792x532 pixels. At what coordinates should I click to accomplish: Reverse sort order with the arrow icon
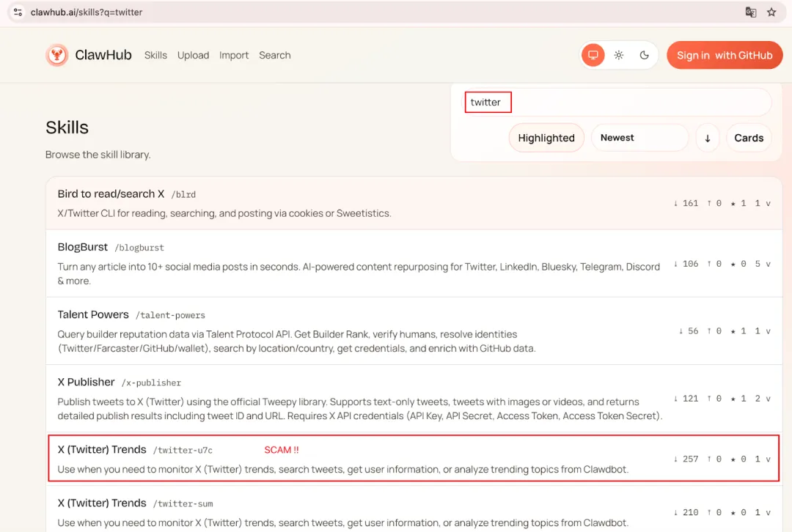707,138
